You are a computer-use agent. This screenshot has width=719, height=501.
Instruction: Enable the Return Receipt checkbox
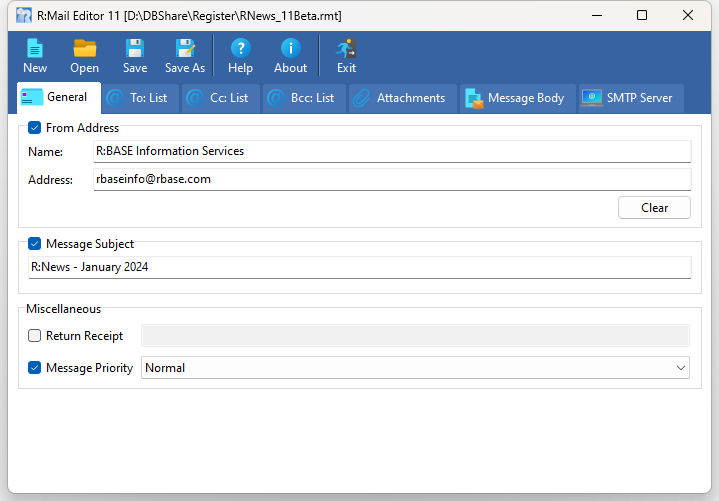[34, 336]
